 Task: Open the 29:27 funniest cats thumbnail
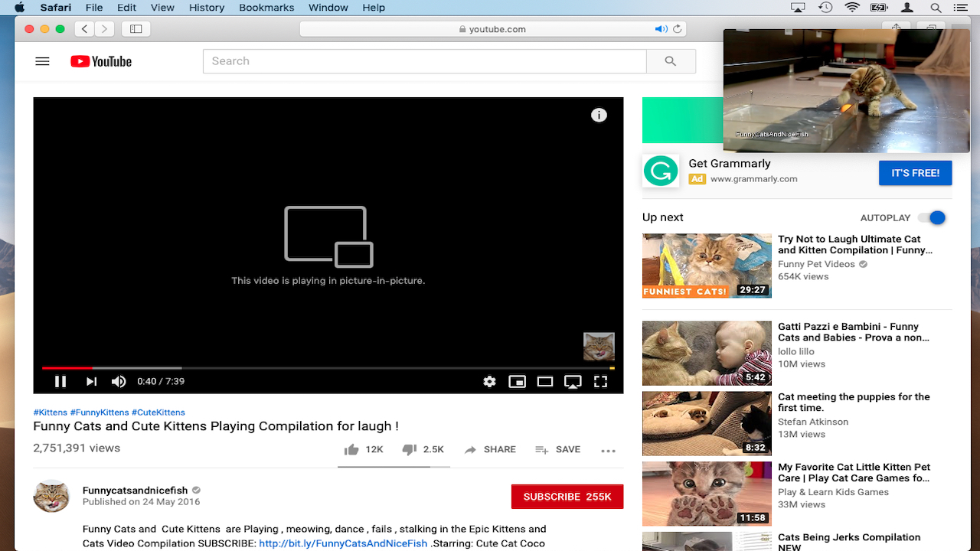click(707, 266)
